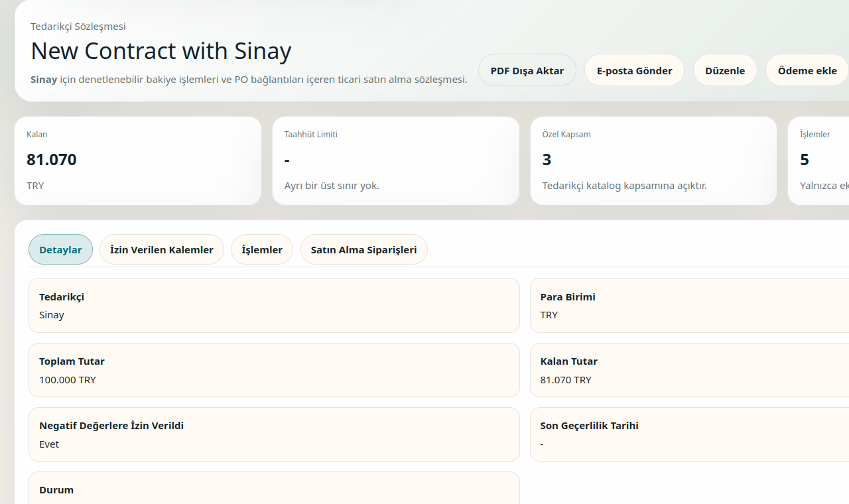Click the 'TRY' value under Para Birimi

pyautogui.click(x=549, y=315)
